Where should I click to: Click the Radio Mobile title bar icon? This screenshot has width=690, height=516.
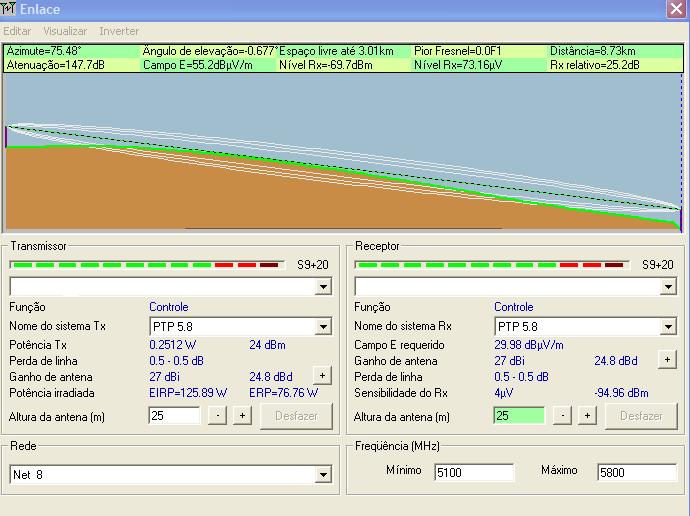(x=9, y=9)
